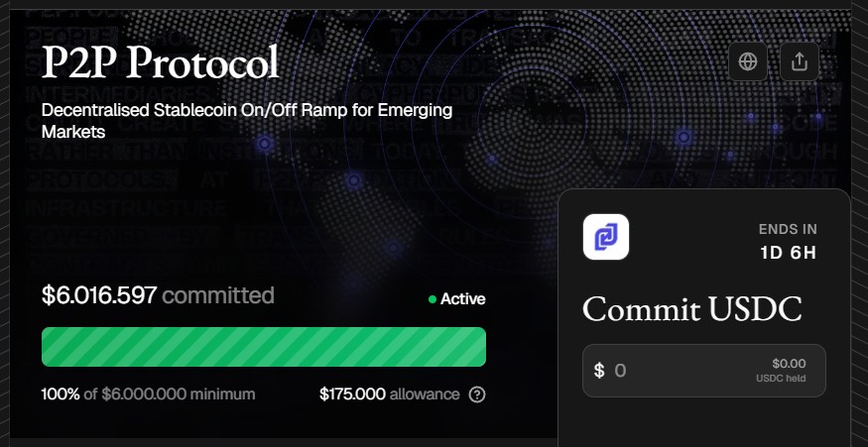The image size is (868, 447).
Task: Click the green Active status dot
Action: click(433, 299)
